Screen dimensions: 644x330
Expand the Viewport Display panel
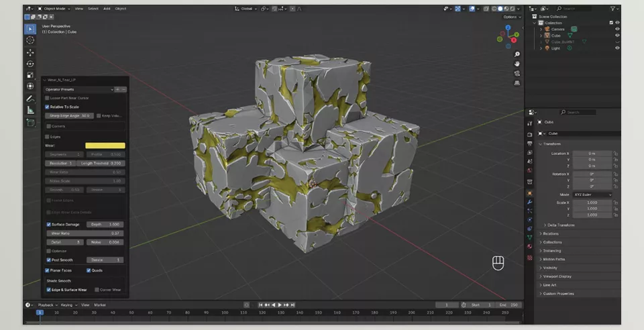pyautogui.click(x=558, y=276)
